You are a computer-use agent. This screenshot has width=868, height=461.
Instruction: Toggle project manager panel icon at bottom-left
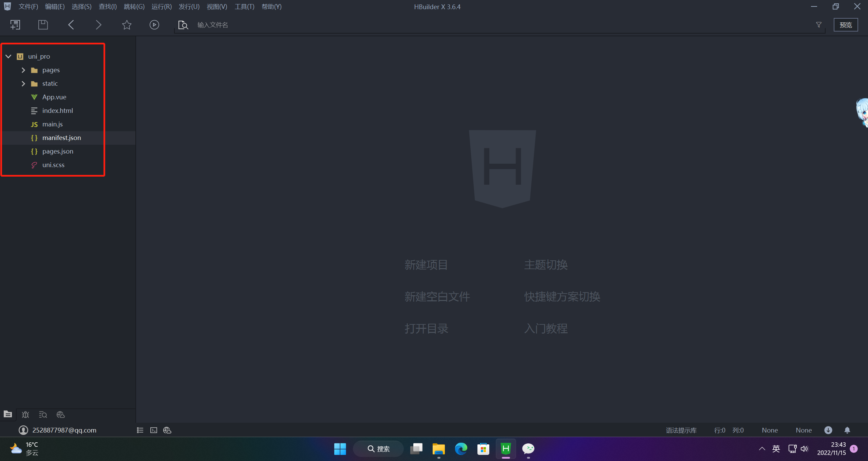point(8,414)
